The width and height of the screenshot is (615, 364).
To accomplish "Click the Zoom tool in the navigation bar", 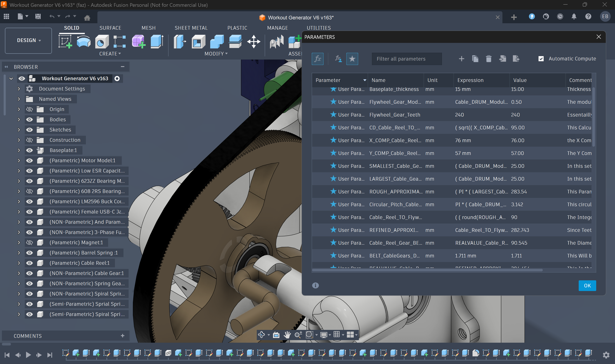I will pyautogui.click(x=298, y=335).
